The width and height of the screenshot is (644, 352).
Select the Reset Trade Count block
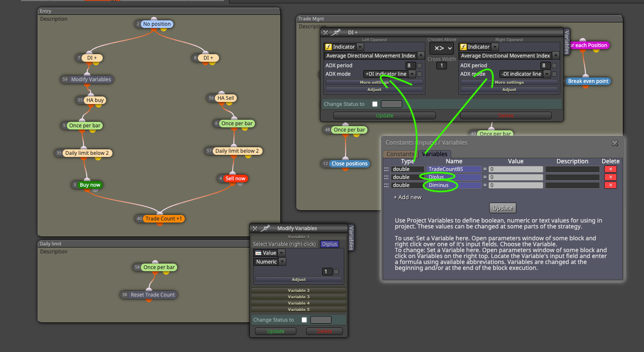[x=153, y=295]
